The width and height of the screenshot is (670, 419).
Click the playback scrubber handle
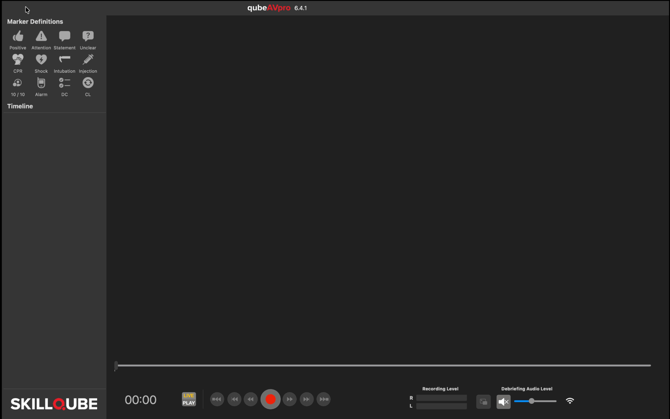pyautogui.click(x=116, y=366)
